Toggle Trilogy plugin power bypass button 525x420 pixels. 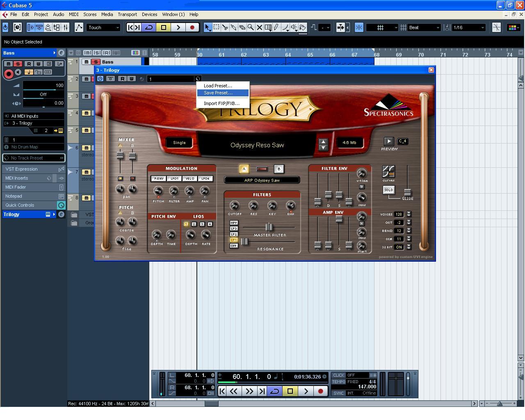click(x=100, y=79)
